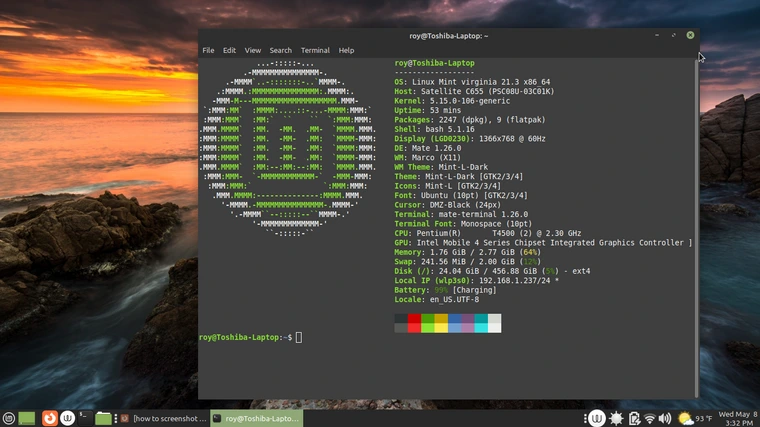Click the 'WM: Marco (X11)' line
The image size is (760, 427).
428,158
